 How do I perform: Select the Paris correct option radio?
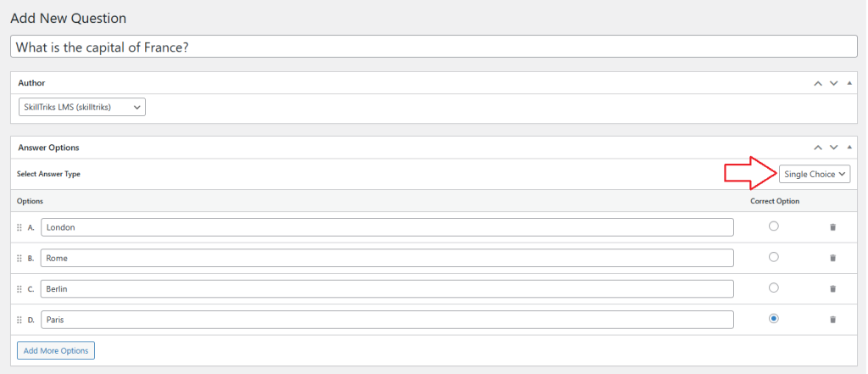tap(773, 319)
